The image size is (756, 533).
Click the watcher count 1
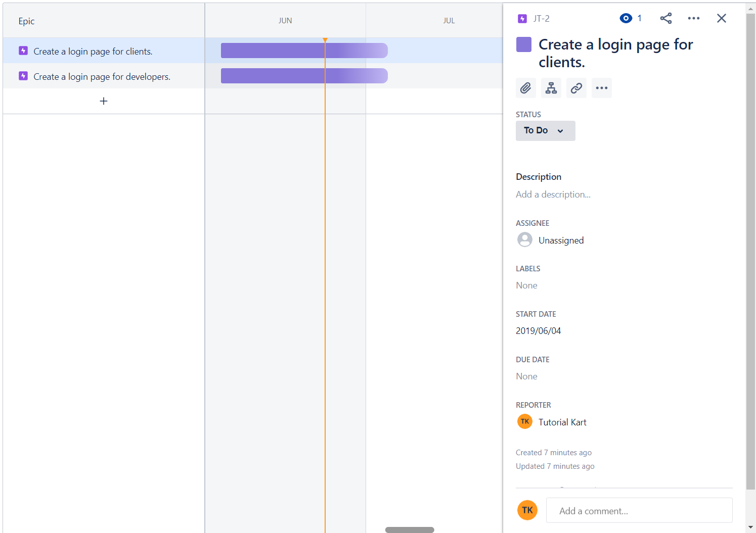[639, 18]
